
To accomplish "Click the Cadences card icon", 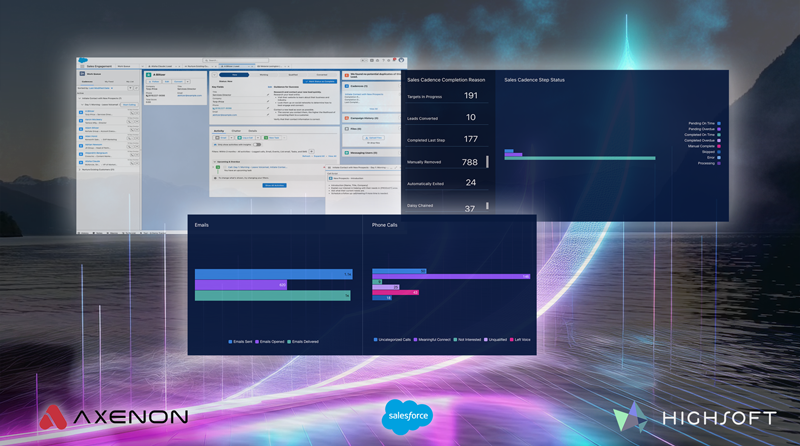I will point(346,86).
